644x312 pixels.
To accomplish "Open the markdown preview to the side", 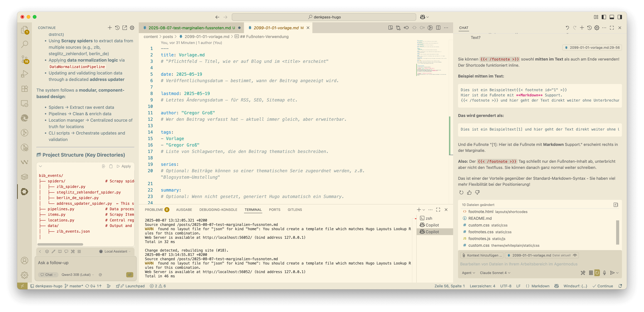I will 390,27.
